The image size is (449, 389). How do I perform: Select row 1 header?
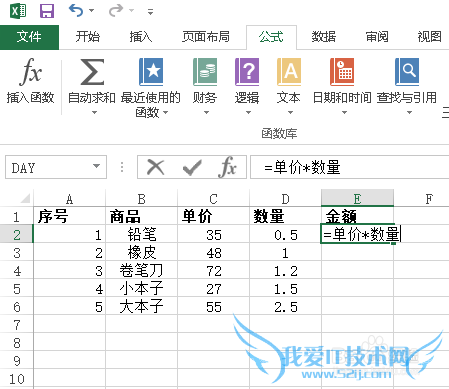click(17, 217)
